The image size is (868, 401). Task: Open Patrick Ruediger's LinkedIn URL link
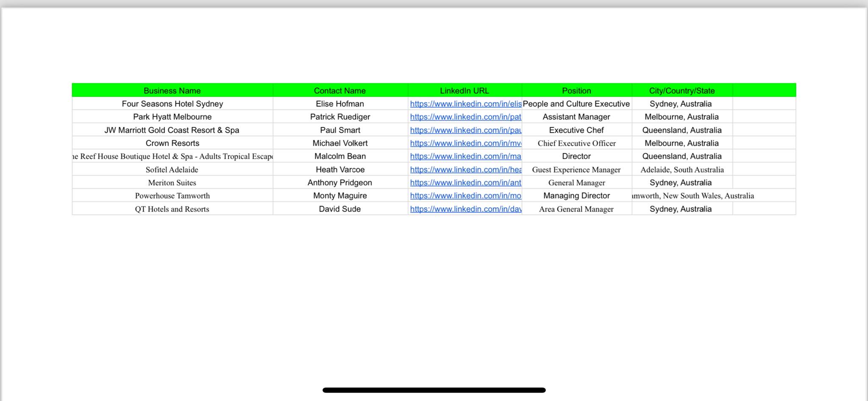pos(465,117)
